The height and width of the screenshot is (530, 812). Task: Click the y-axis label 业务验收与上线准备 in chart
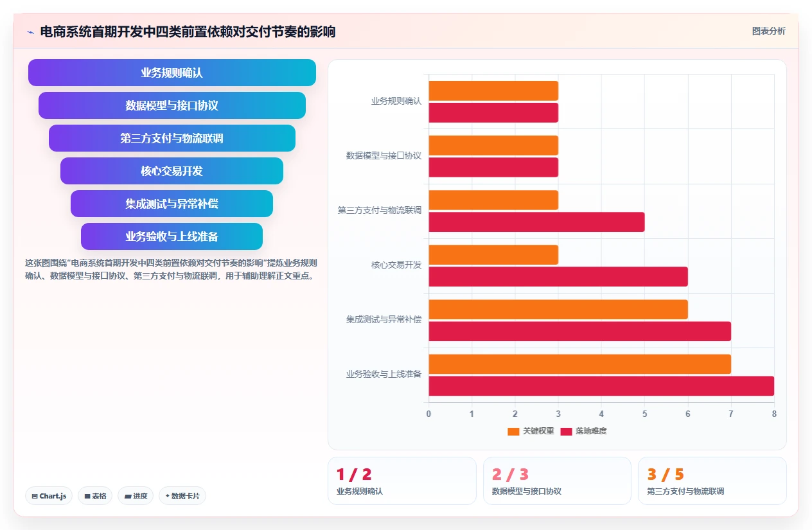(384, 375)
